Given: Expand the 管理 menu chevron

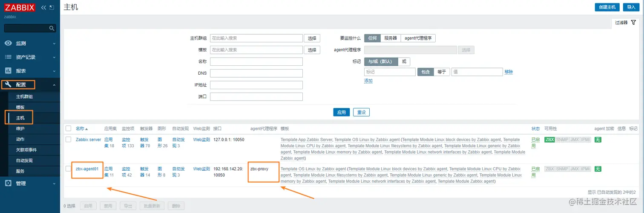Looking at the screenshot, I should click(x=54, y=184).
